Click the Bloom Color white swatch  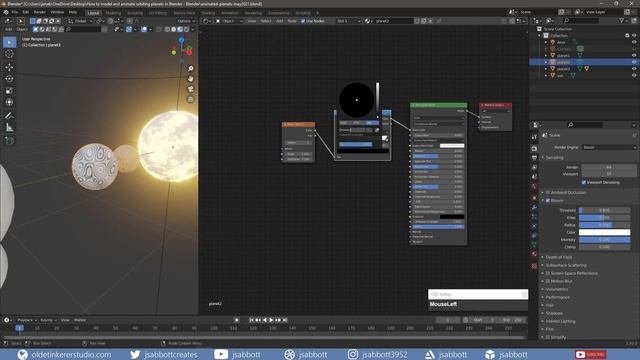pyautogui.click(x=604, y=233)
